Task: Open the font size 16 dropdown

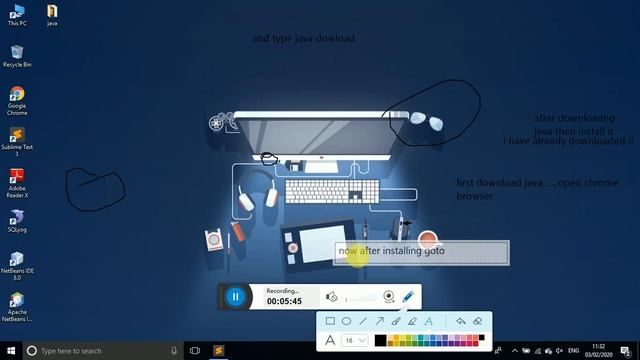Action: [x=355, y=340]
